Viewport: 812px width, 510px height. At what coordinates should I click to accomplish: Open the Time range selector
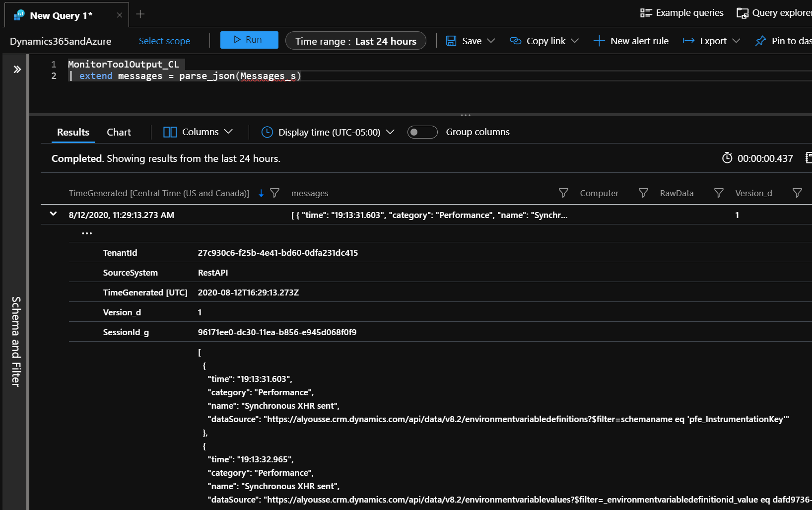(x=356, y=41)
